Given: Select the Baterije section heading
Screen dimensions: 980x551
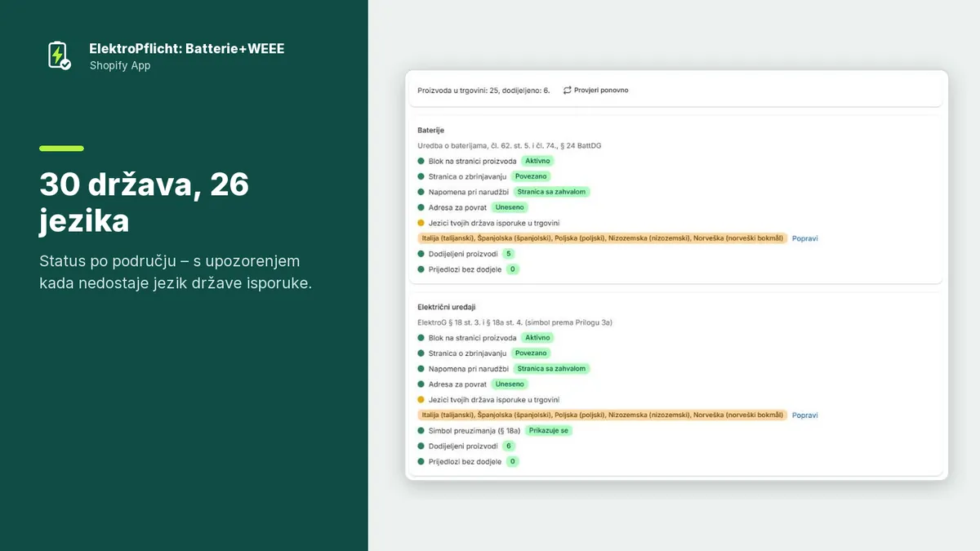Looking at the screenshot, I should pos(431,131).
